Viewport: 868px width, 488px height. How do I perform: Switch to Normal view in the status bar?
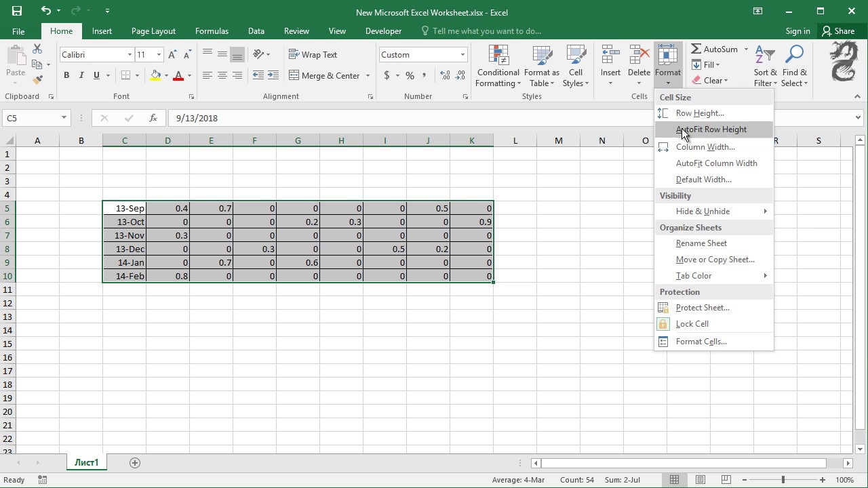click(x=674, y=480)
